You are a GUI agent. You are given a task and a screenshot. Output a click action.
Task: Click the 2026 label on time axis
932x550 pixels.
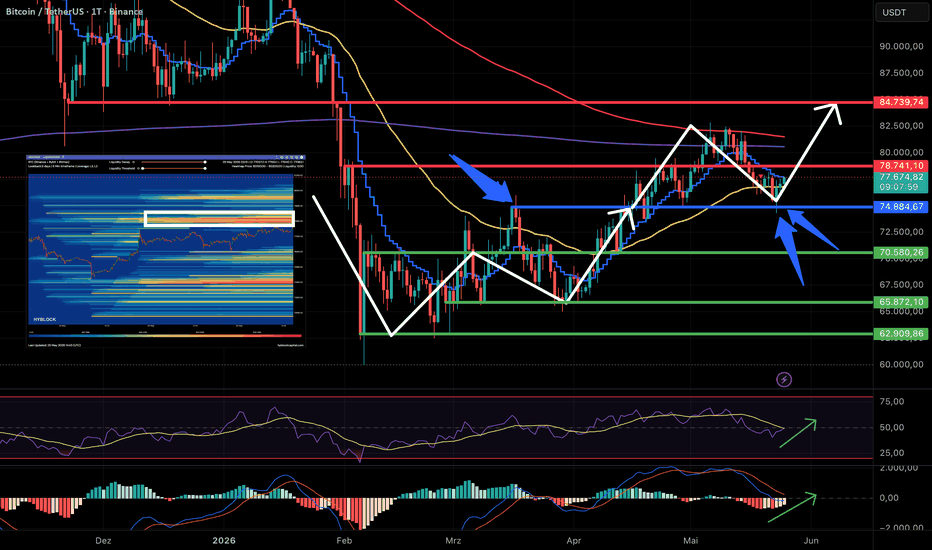tap(224, 540)
